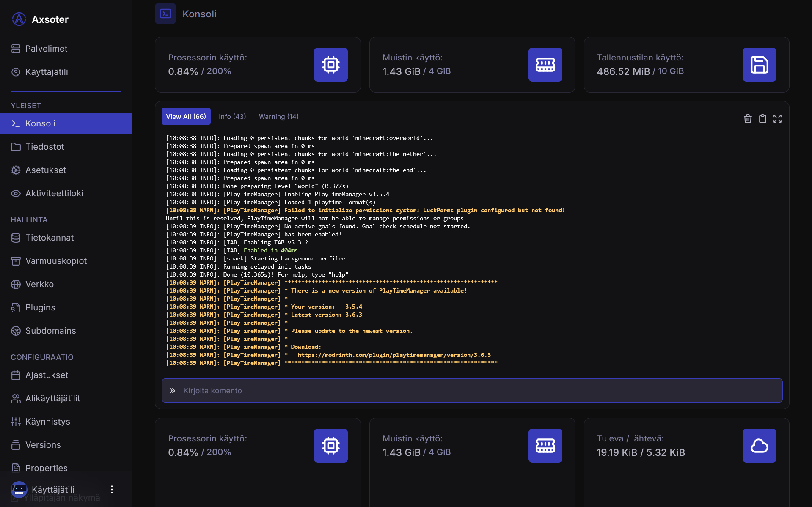
Task: Click the trash icon to clear console
Action: click(x=748, y=119)
